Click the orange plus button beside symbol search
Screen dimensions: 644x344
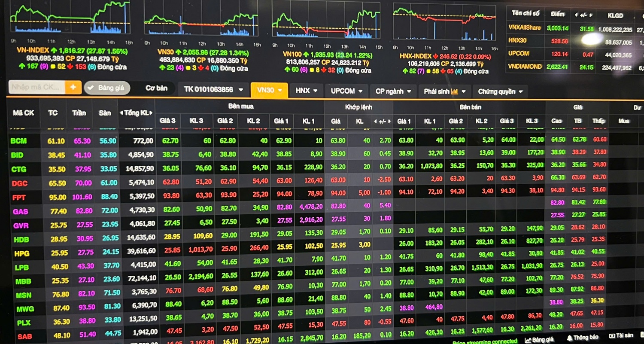click(73, 87)
